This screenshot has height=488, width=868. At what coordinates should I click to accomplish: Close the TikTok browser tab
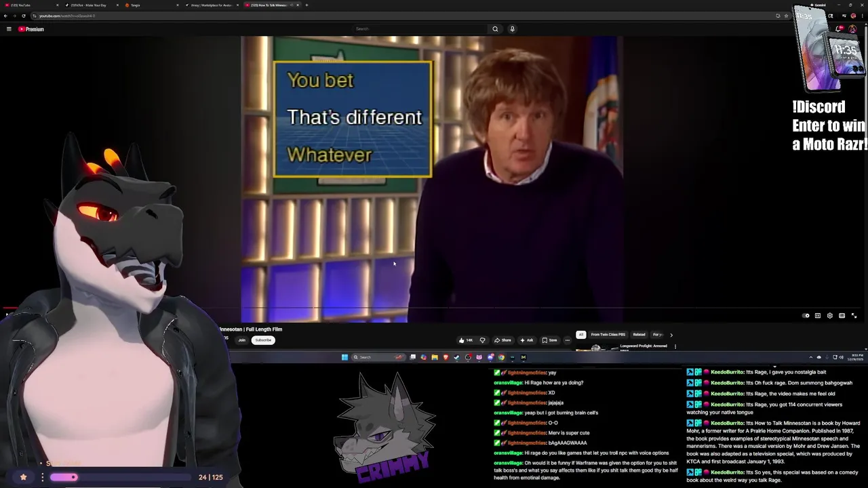pyautogui.click(x=117, y=5)
